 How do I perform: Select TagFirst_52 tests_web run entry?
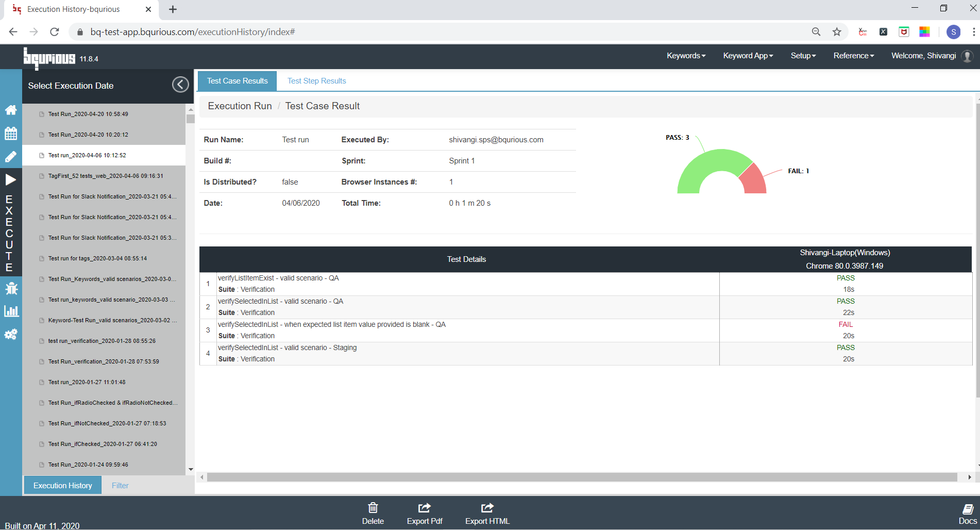106,176
